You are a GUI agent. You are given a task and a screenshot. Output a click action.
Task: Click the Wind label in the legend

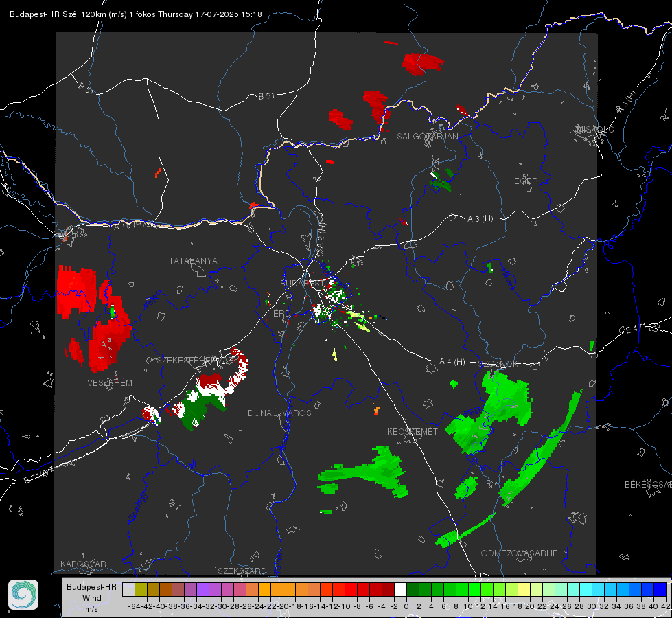[92, 598]
